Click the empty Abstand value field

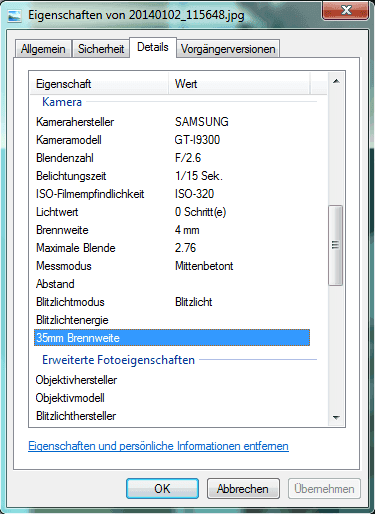click(242, 284)
